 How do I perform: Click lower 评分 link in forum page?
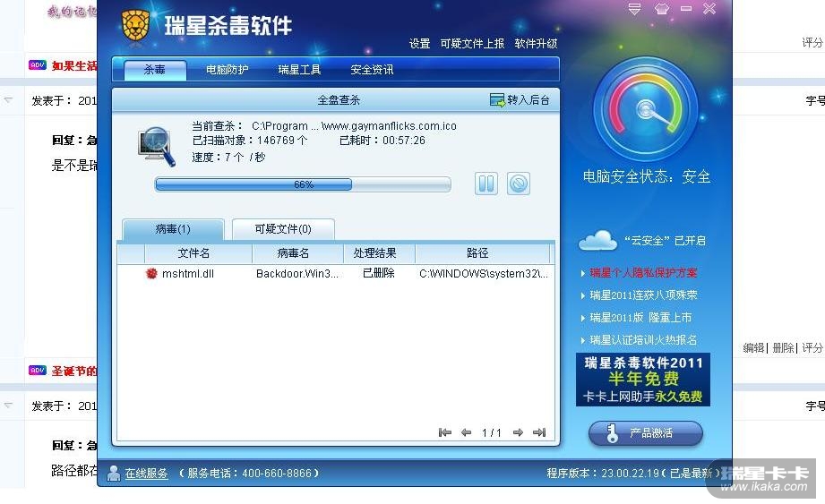812,348
